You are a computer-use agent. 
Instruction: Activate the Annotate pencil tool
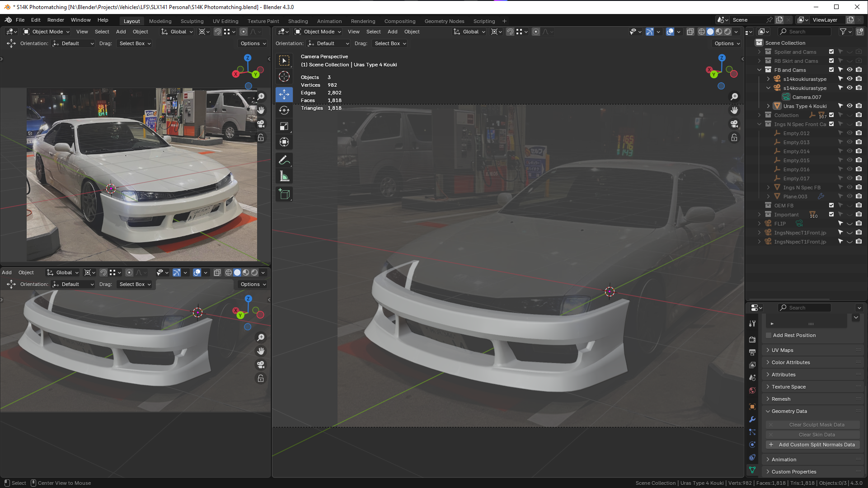[x=284, y=160]
